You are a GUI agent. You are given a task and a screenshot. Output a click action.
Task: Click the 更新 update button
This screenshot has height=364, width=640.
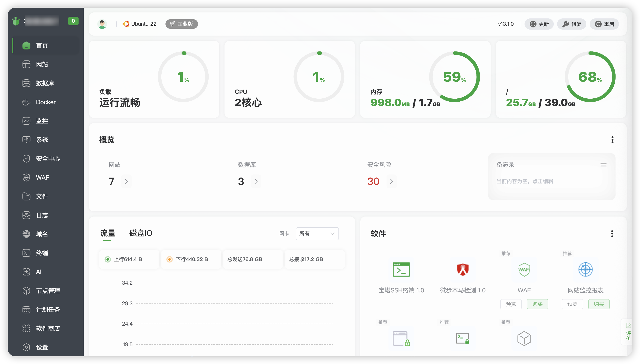(x=539, y=24)
